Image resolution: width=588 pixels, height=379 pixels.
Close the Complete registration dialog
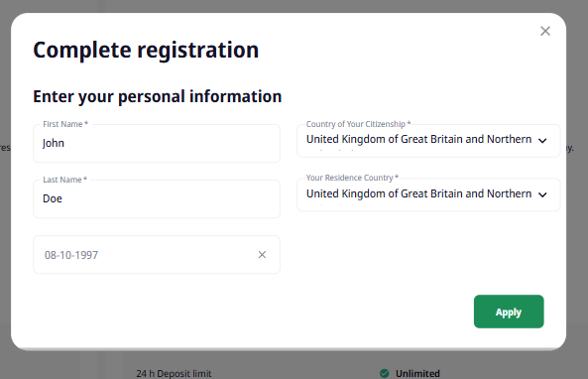545,31
